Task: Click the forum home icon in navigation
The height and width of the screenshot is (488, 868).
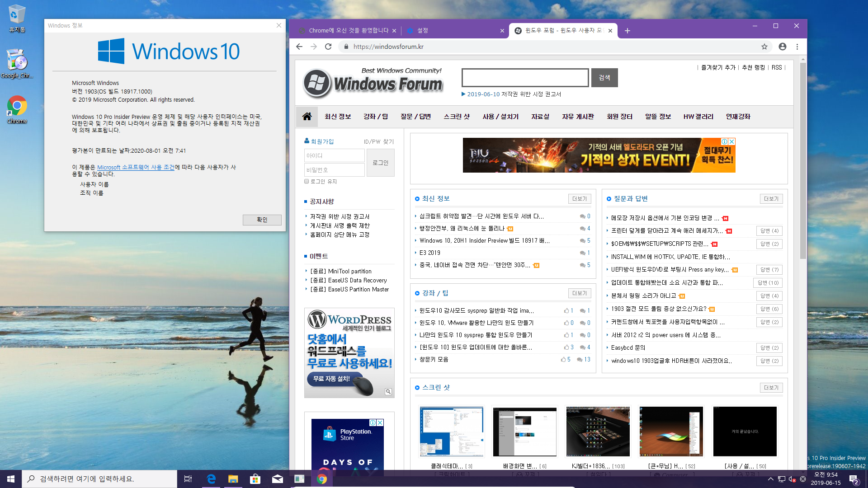Action: [307, 117]
